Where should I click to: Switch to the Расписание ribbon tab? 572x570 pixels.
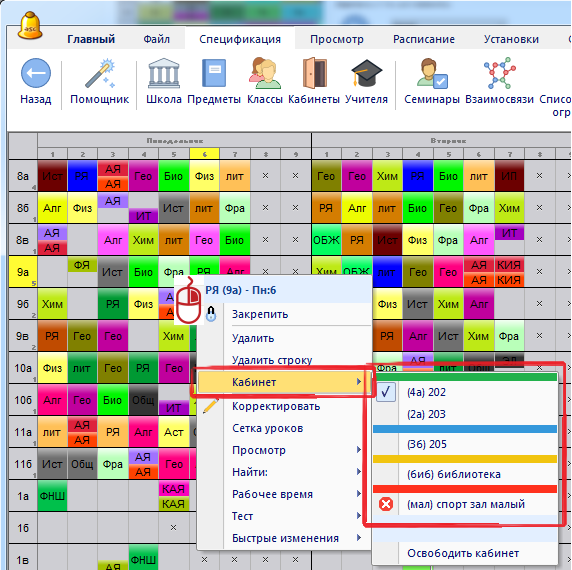pyautogui.click(x=424, y=39)
